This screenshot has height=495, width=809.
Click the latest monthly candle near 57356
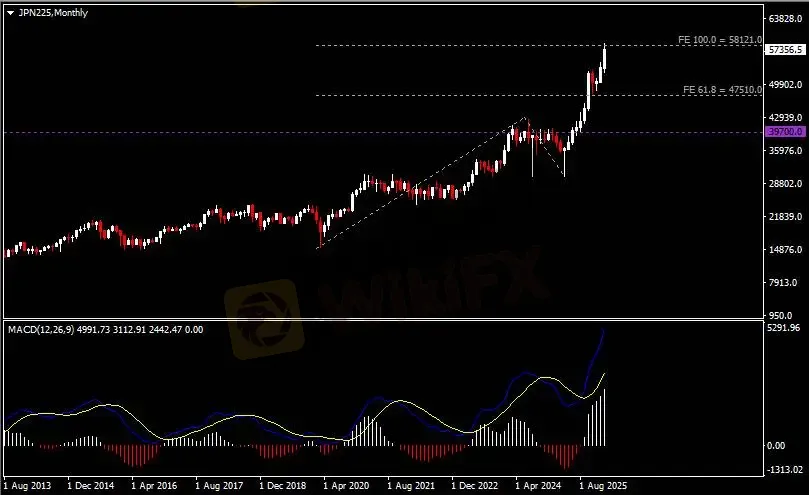point(604,57)
